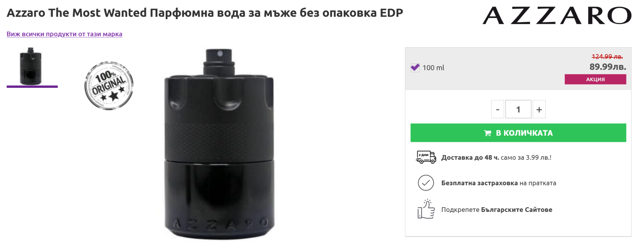Click 'Безплатна застраховка на пратката' text
The height and width of the screenshot is (249, 644).
pos(499,183)
